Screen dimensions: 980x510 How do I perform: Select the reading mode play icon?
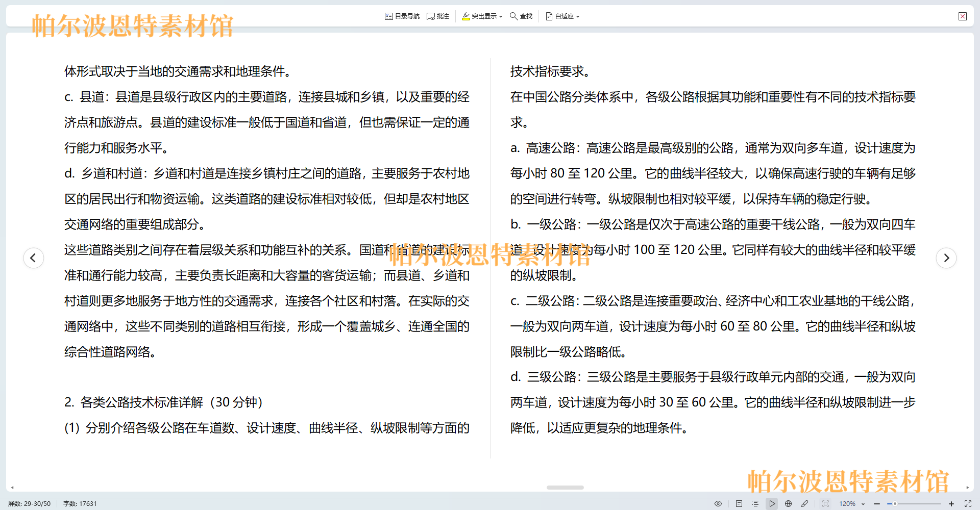coord(772,503)
